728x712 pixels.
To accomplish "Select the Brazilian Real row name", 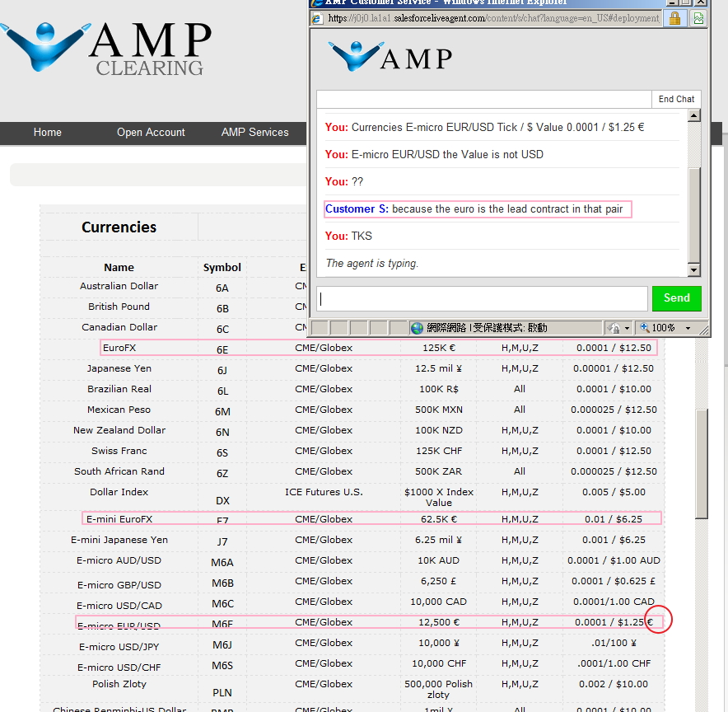I will click(x=119, y=389).
